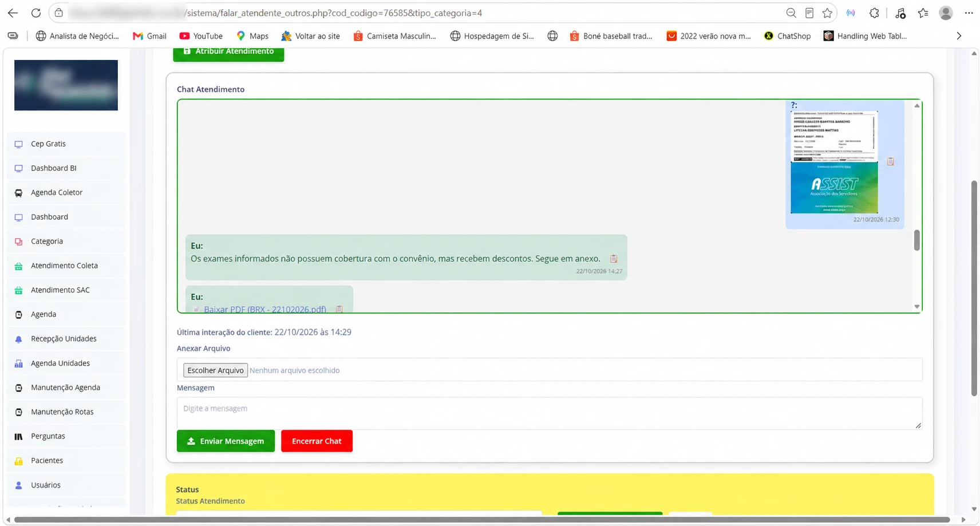Open Pacientes sidebar item
The height and width of the screenshot is (526, 980).
[66, 461]
